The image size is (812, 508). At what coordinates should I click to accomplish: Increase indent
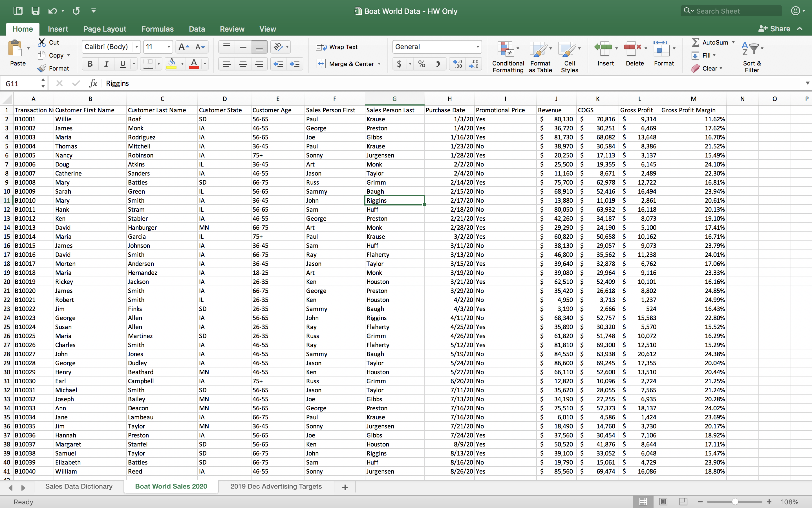point(295,63)
